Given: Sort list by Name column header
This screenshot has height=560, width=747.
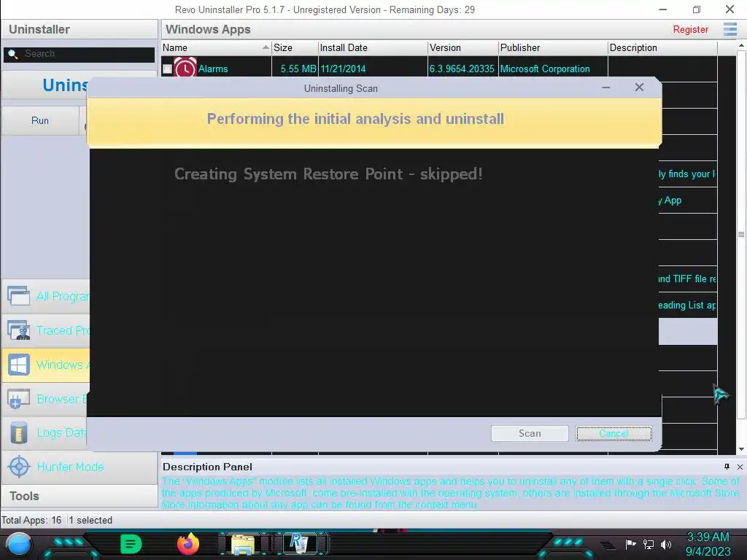Looking at the screenshot, I should (x=216, y=47).
